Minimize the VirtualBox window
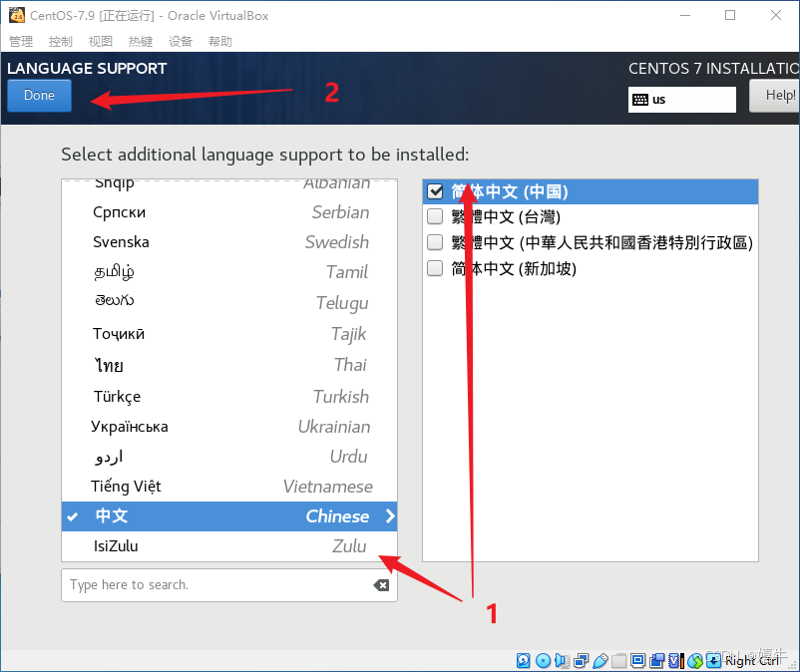This screenshot has width=800, height=672. point(685,15)
